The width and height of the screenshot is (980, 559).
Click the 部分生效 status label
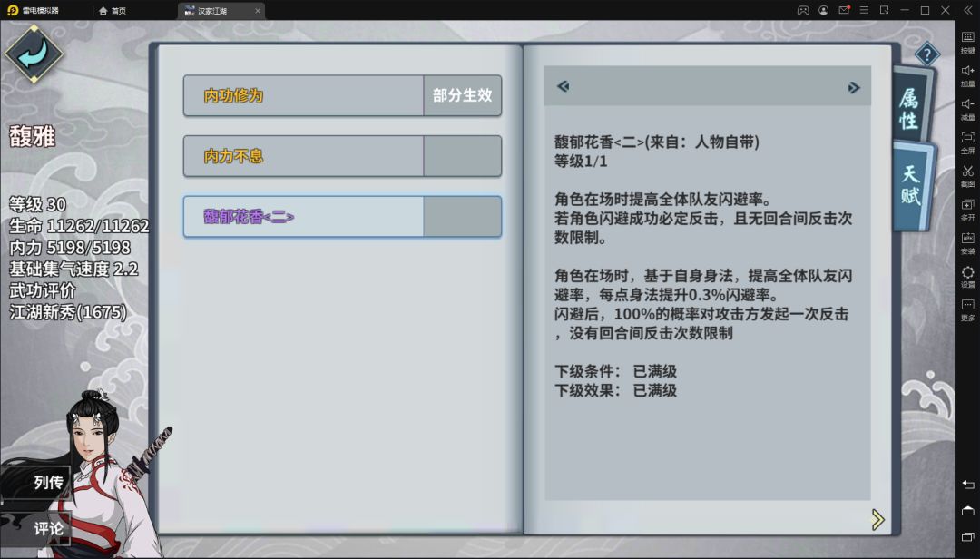click(x=463, y=95)
